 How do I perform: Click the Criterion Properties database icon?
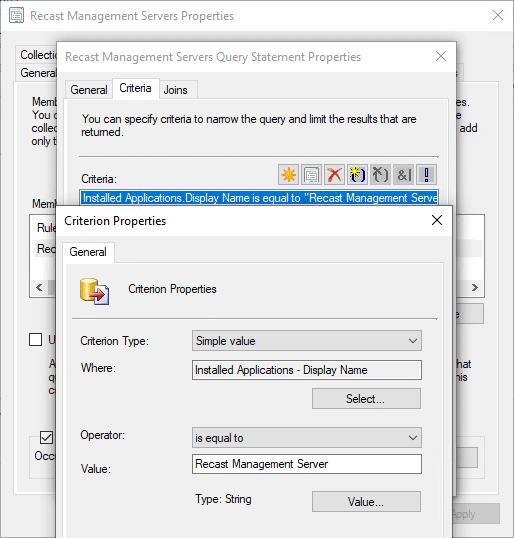pos(95,291)
